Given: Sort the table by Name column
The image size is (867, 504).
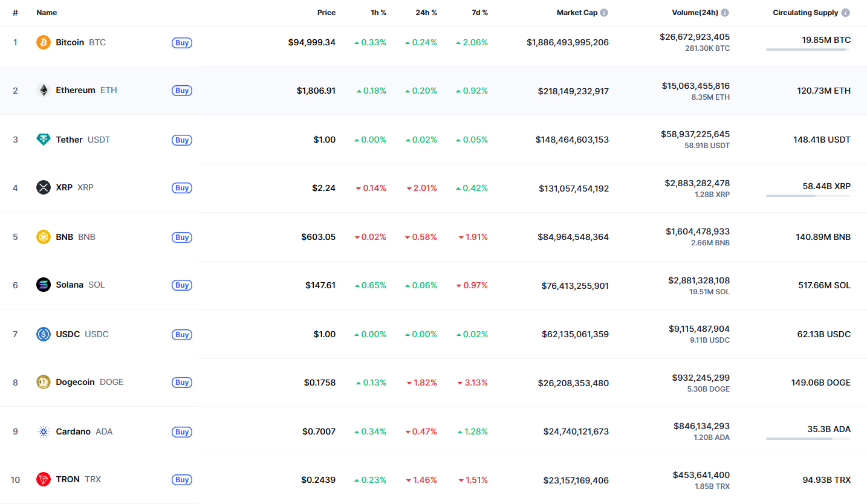Looking at the screenshot, I should point(47,13).
